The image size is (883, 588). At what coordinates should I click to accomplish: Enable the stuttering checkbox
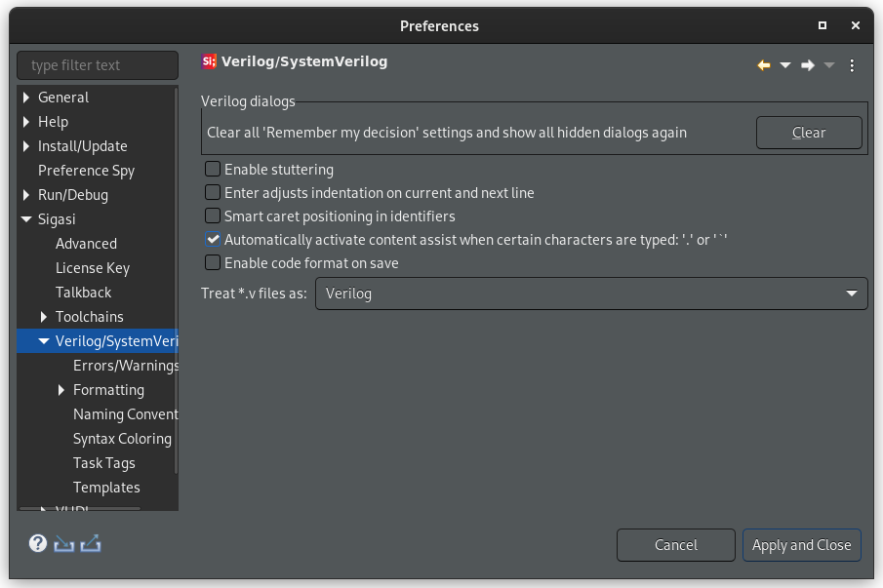tap(213, 170)
